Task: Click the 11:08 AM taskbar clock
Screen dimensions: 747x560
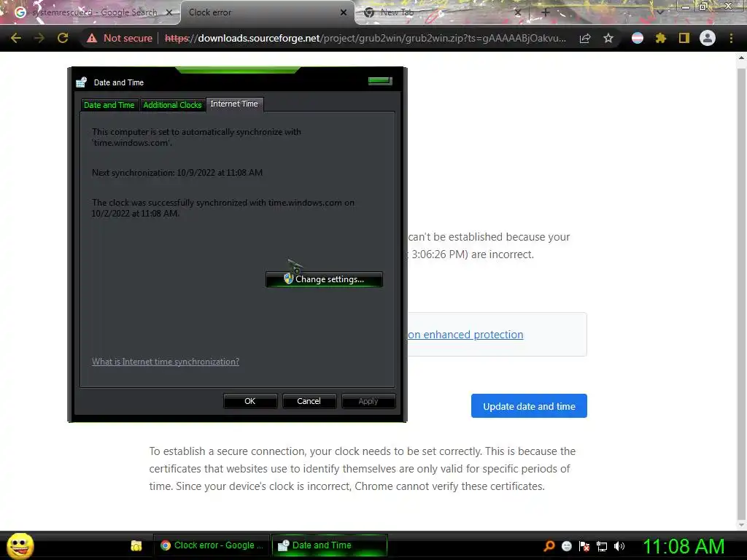Action: (684, 546)
